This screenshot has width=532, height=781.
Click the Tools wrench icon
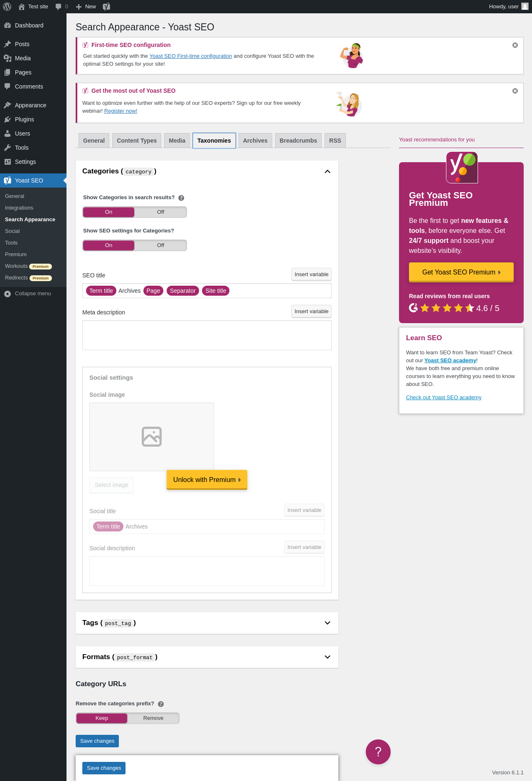tap(7, 148)
